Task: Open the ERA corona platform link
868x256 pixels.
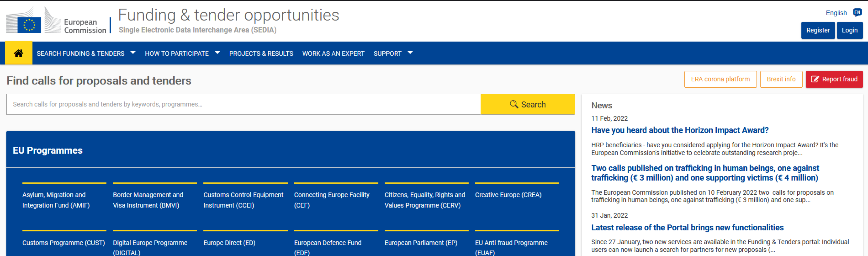Action: point(720,79)
